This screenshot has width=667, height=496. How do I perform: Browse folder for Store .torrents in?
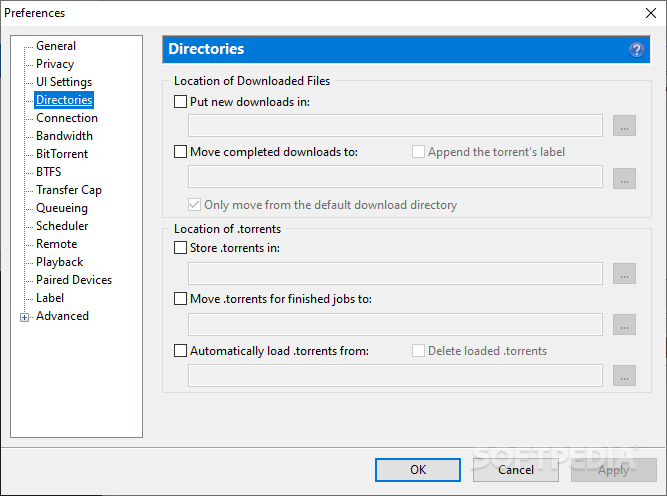point(624,274)
